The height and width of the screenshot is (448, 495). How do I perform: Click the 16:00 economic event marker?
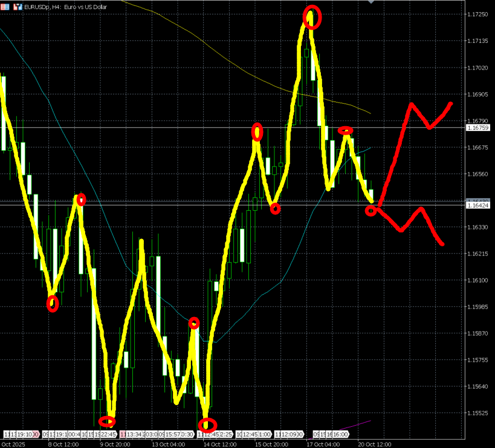[338, 434]
